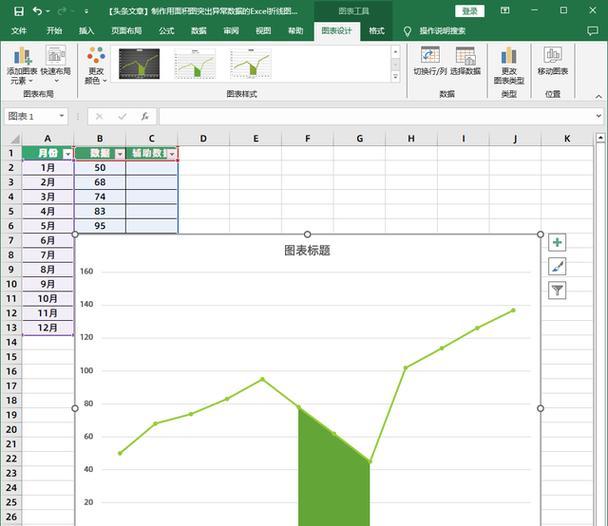Image resolution: width=608 pixels, height=526 pixels.
Task: Click the Name Box showing 图表 1
Action: (32, 116)
